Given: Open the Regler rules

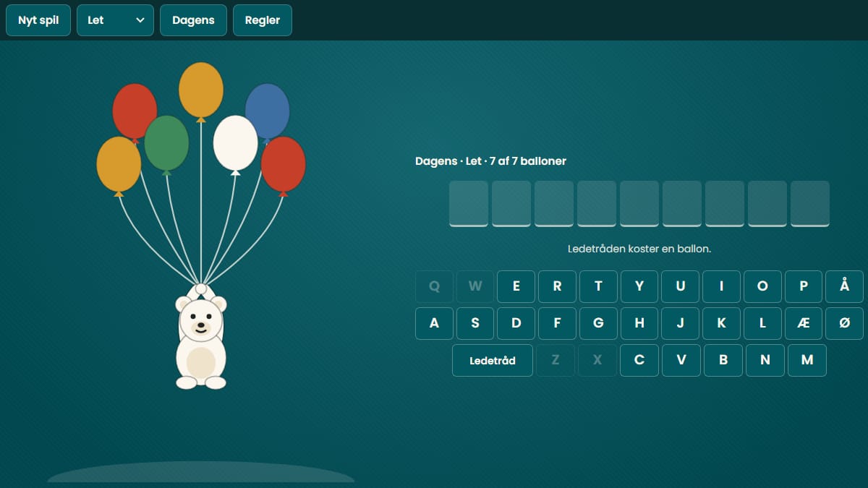Looking at the screenshot, I should pos(263,20).
